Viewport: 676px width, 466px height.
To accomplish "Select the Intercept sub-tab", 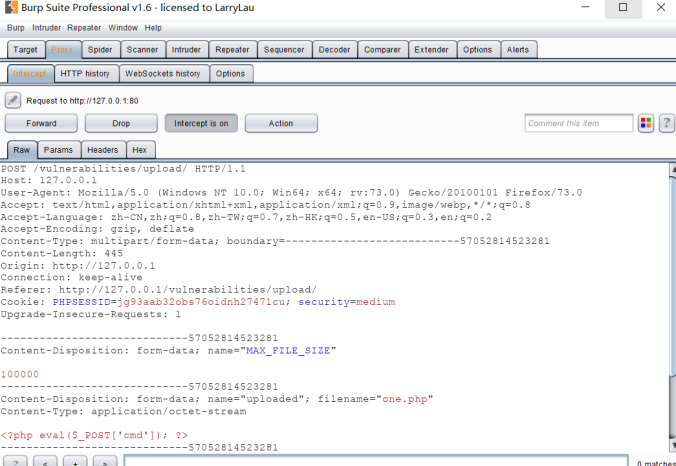I will pyautogui.click(x=30, y=74).
